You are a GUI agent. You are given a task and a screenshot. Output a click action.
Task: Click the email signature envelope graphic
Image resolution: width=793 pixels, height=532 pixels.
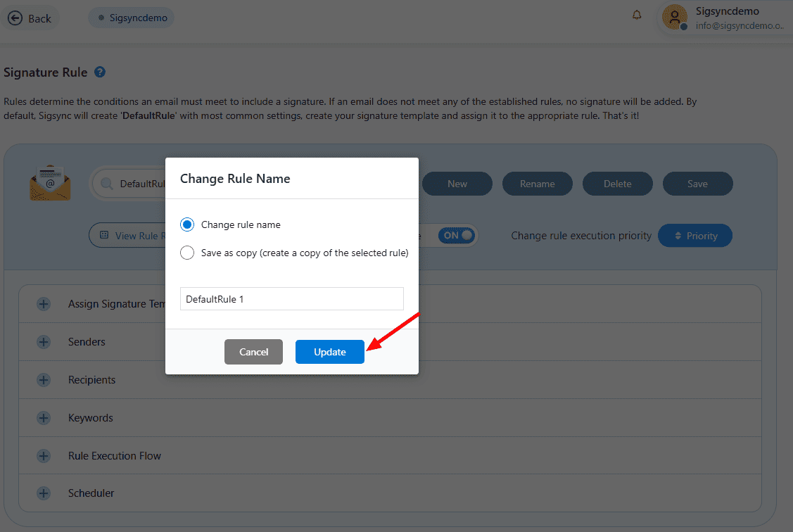point(50,183)
